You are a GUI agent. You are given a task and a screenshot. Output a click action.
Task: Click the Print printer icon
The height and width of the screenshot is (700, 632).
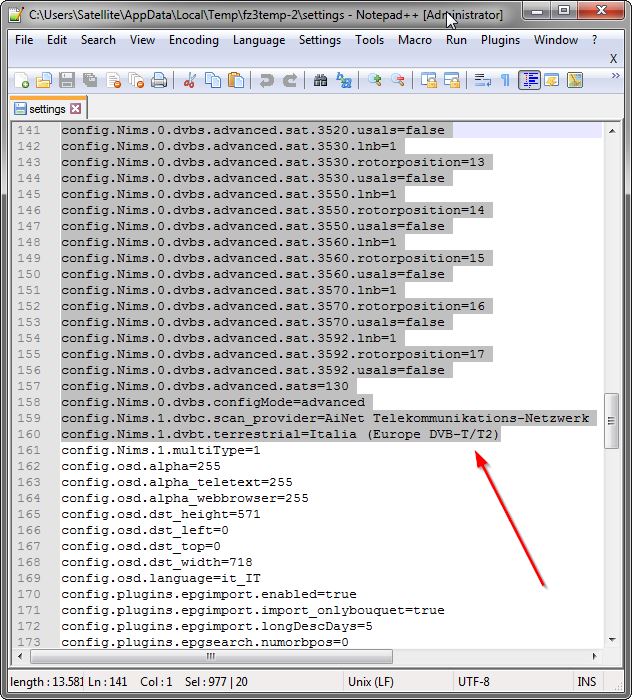click(159, 80)
